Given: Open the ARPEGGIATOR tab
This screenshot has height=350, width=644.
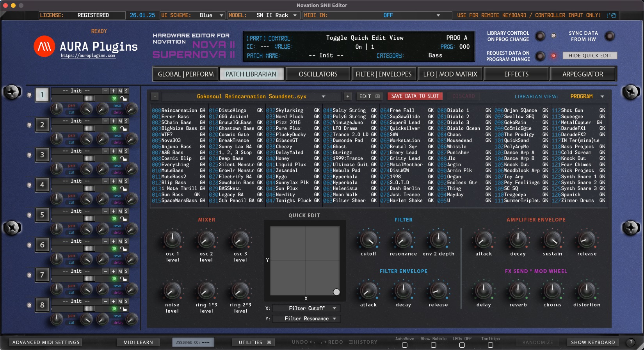Looking at the screenshot, I should tap(582, 74).
